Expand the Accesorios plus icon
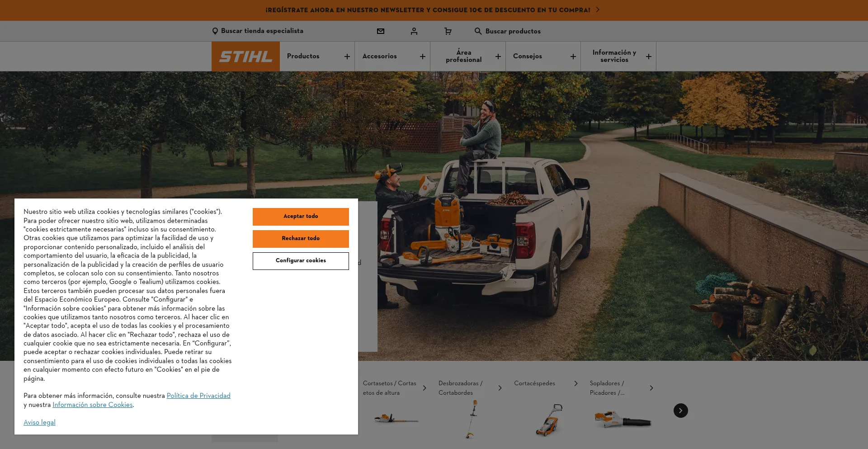Image resolution: width=868 pixels, height=449 pixels. [x=422, y=57]
